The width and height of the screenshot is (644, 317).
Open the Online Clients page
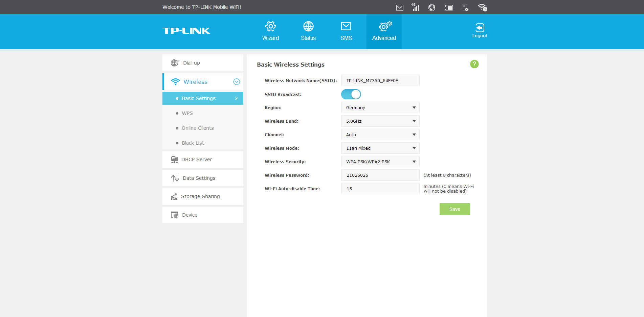tap(198, 128)
